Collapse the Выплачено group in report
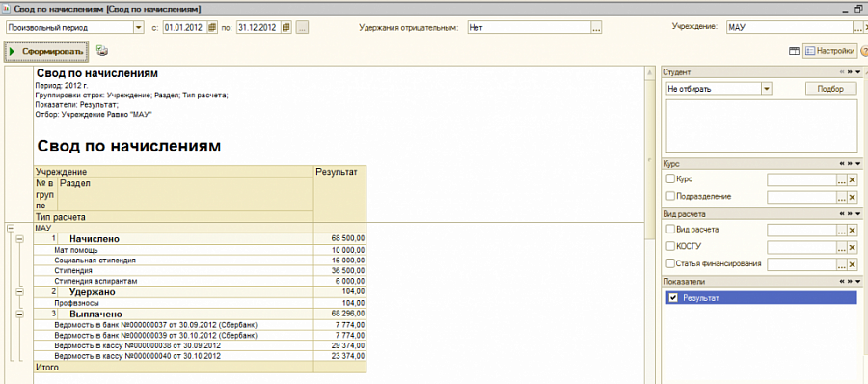Screen dimensions: 868x384 point(20,315)
